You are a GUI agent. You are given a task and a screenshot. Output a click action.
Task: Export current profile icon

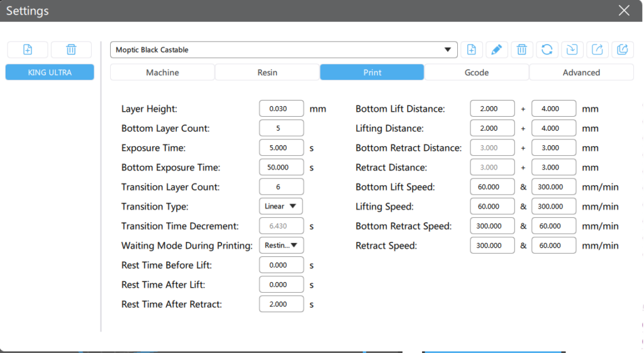coord(597,50)
